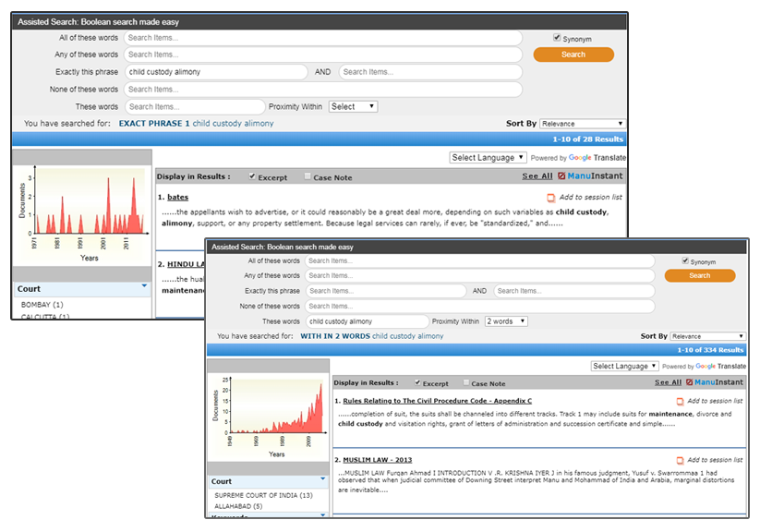Enable Case Note checkbox in 334 Results panel
Image resolution: width=760 pixels, height=532 pixels.
pyautogui.click(x=464, y=383)
